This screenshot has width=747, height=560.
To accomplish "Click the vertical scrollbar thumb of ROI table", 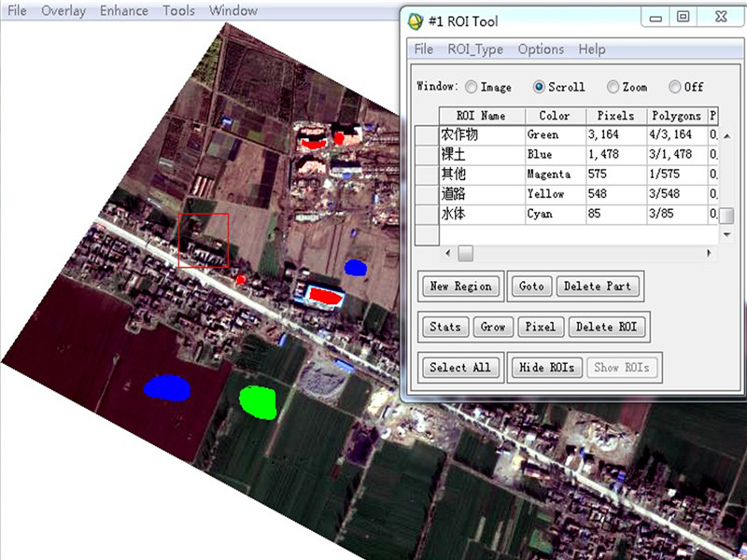I will click(x=726, y=216).
